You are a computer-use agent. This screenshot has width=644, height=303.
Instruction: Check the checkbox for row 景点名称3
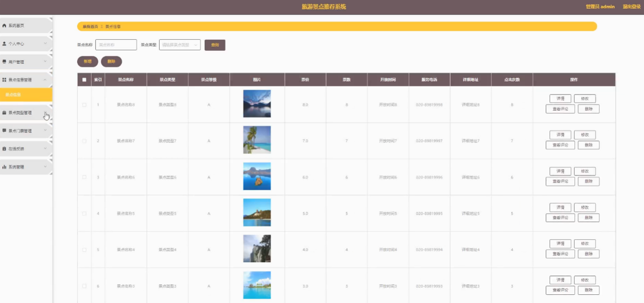click(84, 286)
